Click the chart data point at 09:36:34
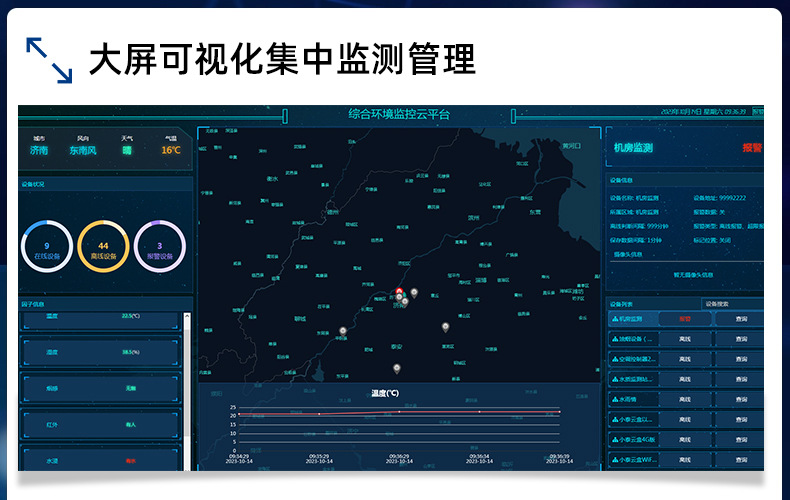 point(479,412)
